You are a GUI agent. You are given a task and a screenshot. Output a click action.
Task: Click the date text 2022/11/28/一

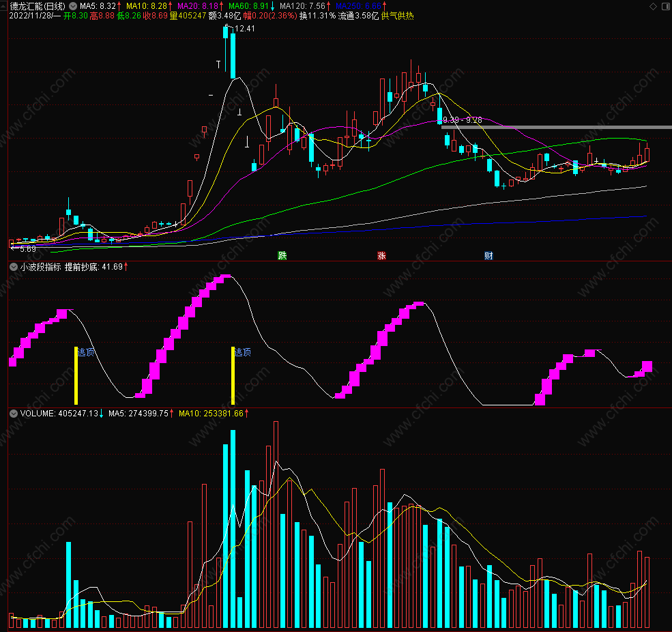(35, 16)
